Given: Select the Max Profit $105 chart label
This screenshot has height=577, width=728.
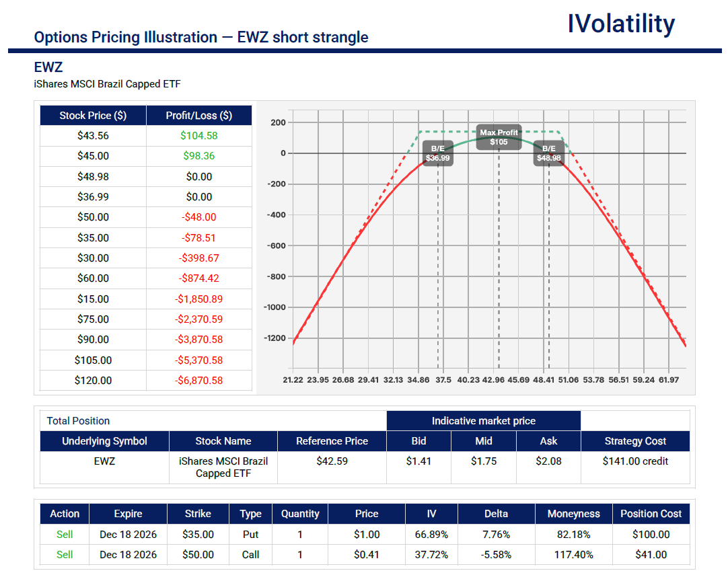Looking at the screenshot, I should 499,137.
